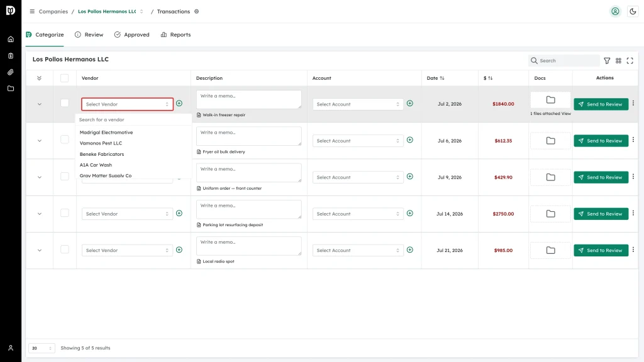Choose Madrigal Electromotive from vendor list
The width and height of the screenshot is (644, 362).
tap(106, 133)
